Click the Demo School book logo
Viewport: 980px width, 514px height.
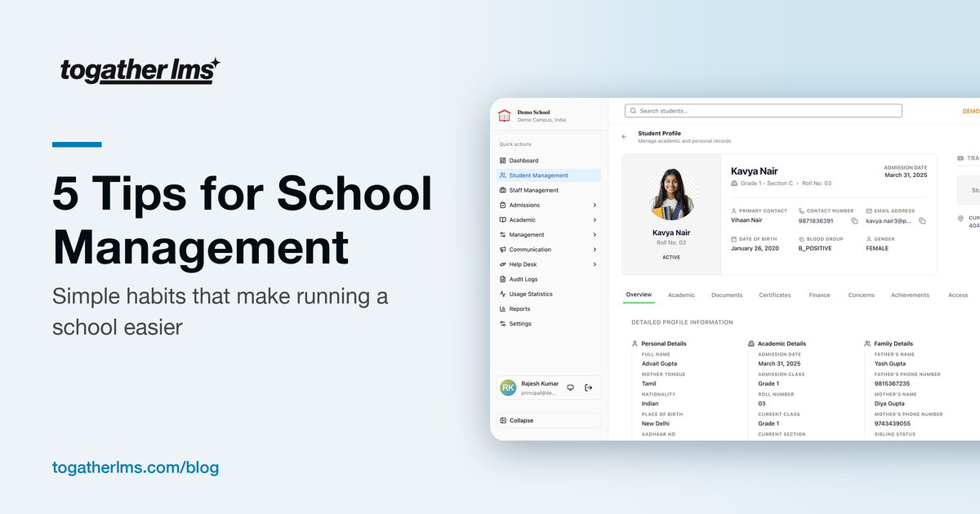pos(504,116)
